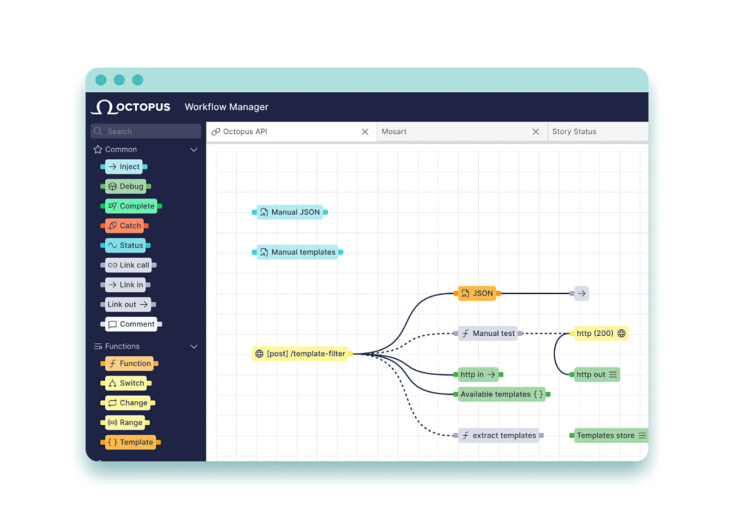The width and height of the screenshot is (734, 529).
Task: Select the http (200) node
Action: pos(599,333)
